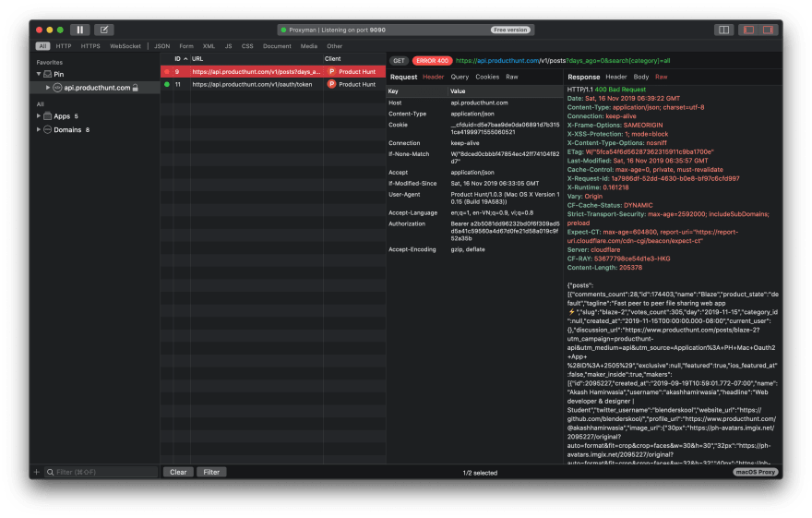The height and width of the screenshot is (518, 812).
Task: Open the Request Header tab
Action: (x=434, y=77)
